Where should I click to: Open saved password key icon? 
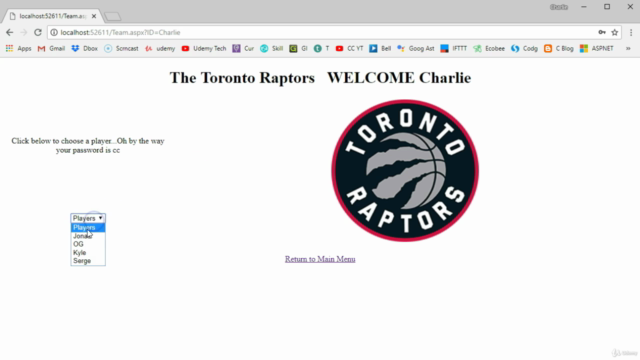tap(602, 32)
